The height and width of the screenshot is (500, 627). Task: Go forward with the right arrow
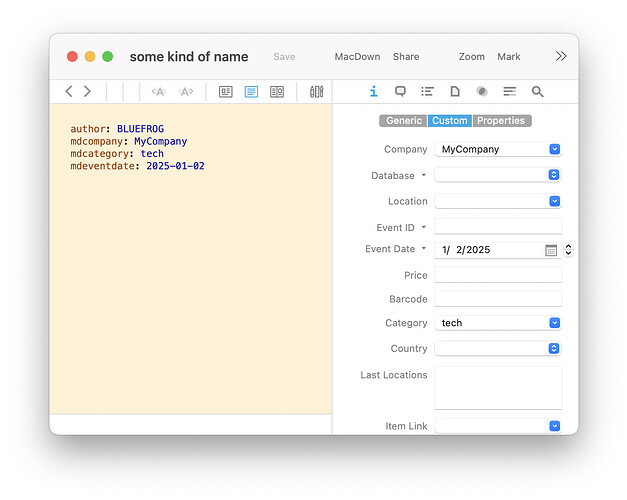87,92
